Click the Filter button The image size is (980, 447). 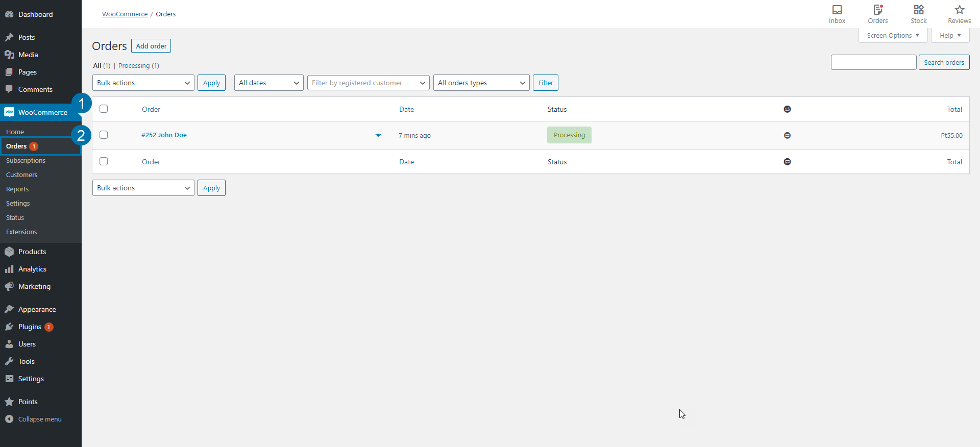pos(546,83)
